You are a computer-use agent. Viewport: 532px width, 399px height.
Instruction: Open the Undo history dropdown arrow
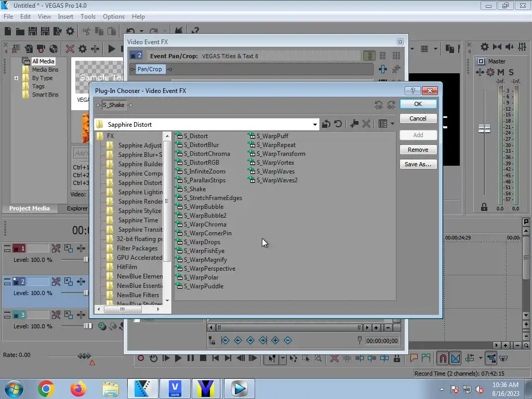coord(141,32)
